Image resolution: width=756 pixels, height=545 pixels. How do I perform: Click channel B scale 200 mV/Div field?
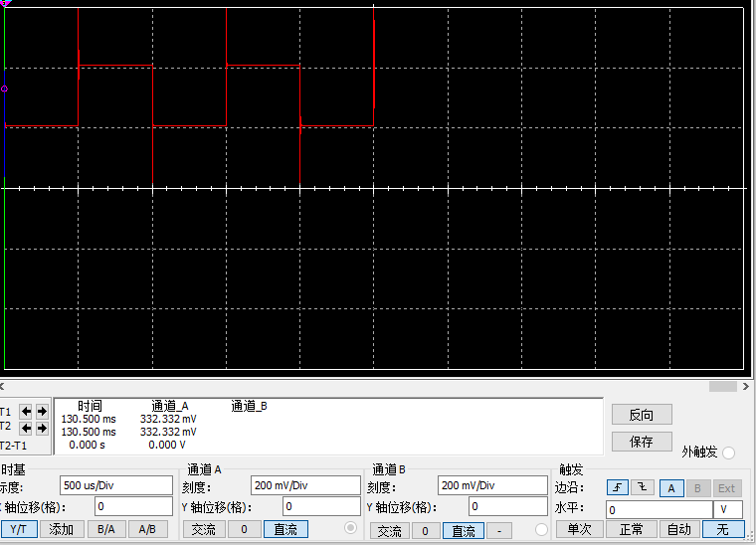pyautogui.click(x=492, y=485)
